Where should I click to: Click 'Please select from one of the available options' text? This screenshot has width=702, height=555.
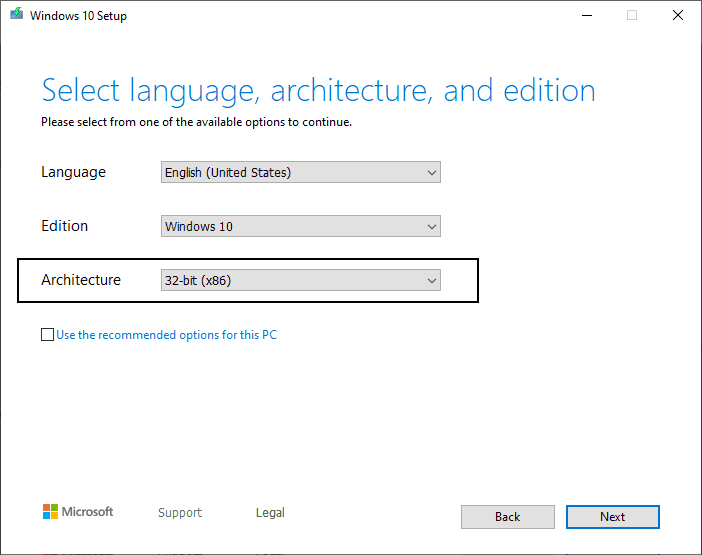tap(197, 122)
